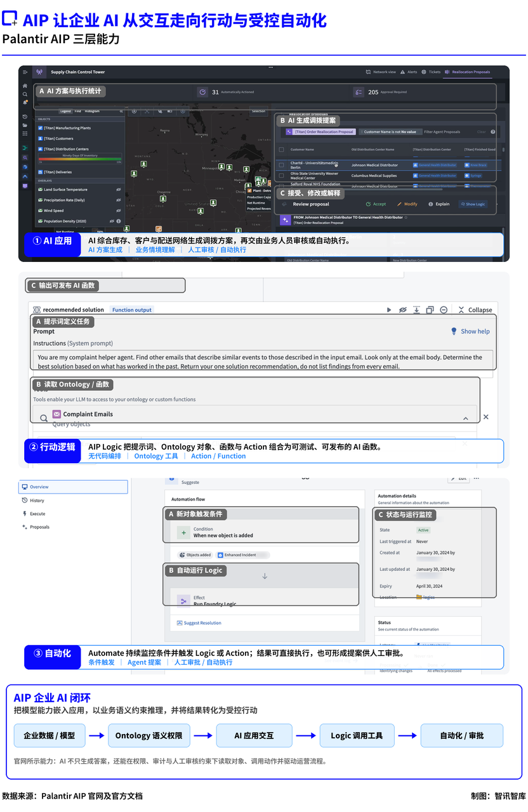Click the Filter Agent Proposals field
This screenshot has height=812, width=528.
pos(442,132)
